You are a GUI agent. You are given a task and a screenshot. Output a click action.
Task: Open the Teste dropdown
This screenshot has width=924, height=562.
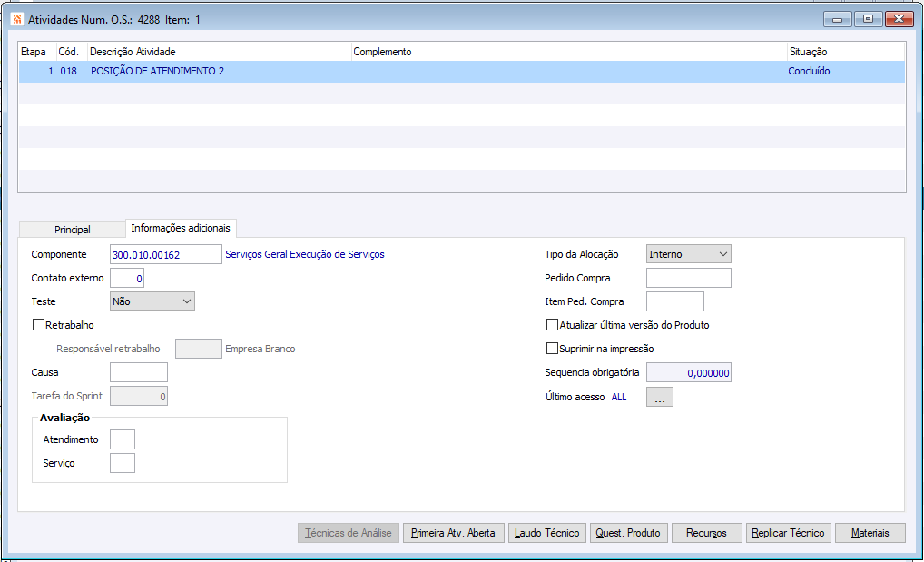pyautogui.click(x=152, y=301)
